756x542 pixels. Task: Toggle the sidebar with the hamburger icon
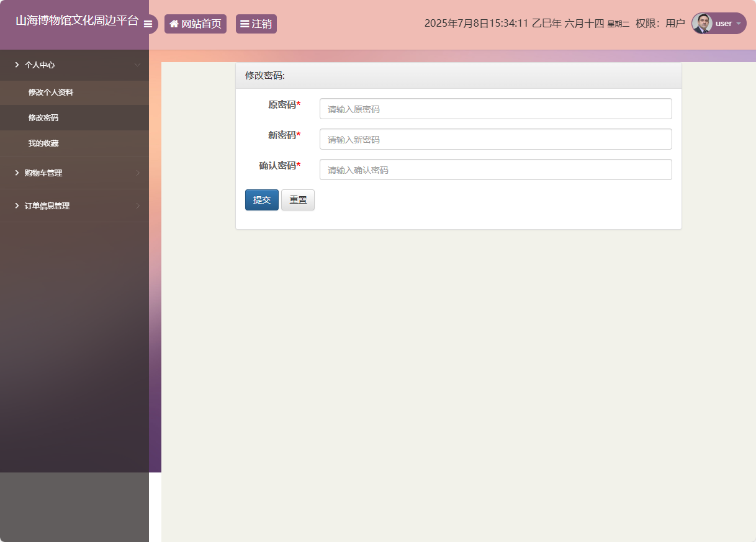click(x=148, y=24)
